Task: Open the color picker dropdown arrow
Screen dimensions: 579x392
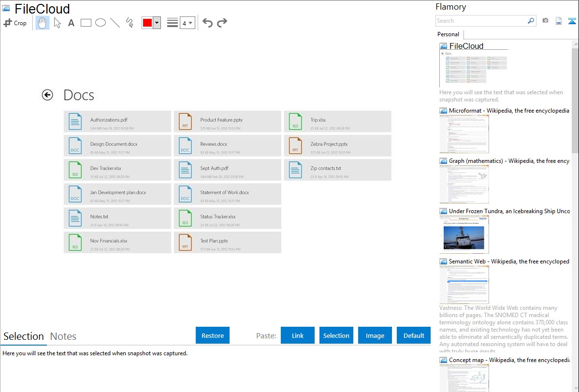Action: pyautogui.click(x=157, y=23)
